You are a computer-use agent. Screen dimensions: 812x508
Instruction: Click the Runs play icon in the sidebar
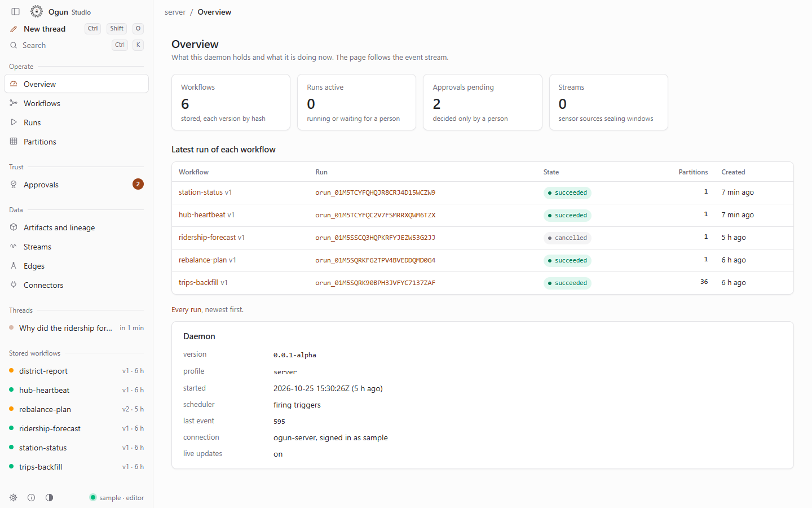pos(14,122)
